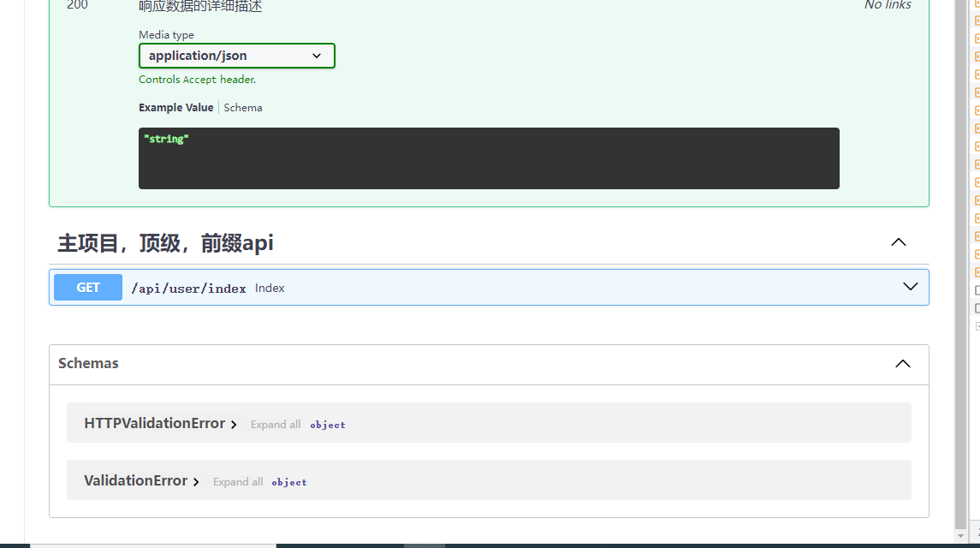
Task: Expand the HTTPValidationError schema chevron
Action: (x=234, y=425)
